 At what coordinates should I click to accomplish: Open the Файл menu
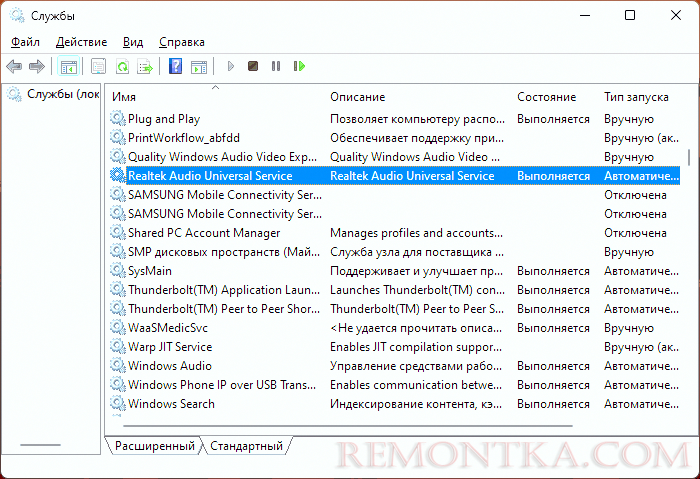25,42
